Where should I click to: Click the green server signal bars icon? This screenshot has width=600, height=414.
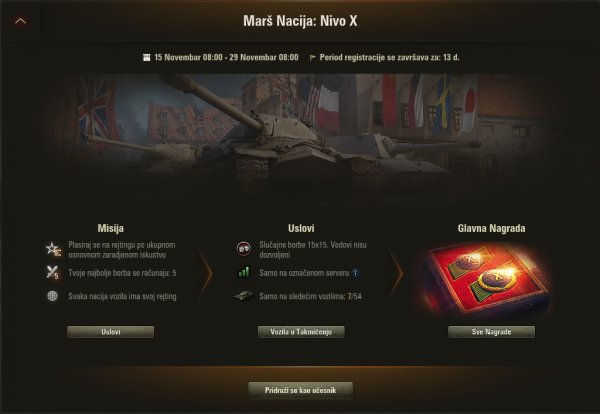[x=244, y=272]
